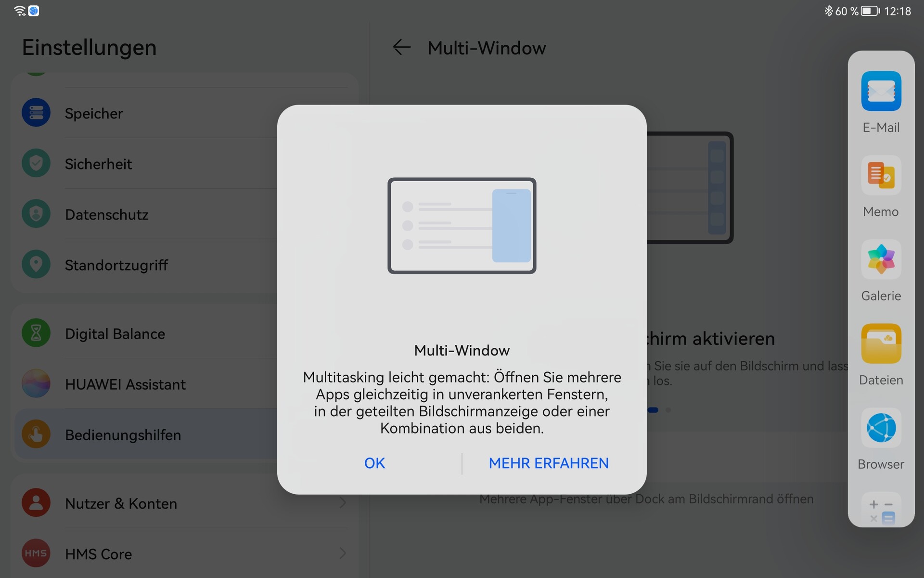924x578 pixels.
Task: Open Galerie app in the dock
Action: click(881, 260)
